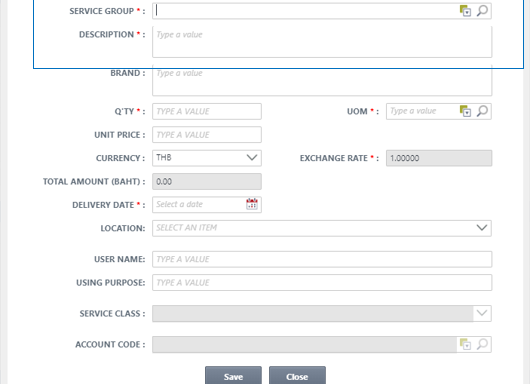Focus the User Name field
This screenshot has height=384, width=530.
[x=322, y=259]
